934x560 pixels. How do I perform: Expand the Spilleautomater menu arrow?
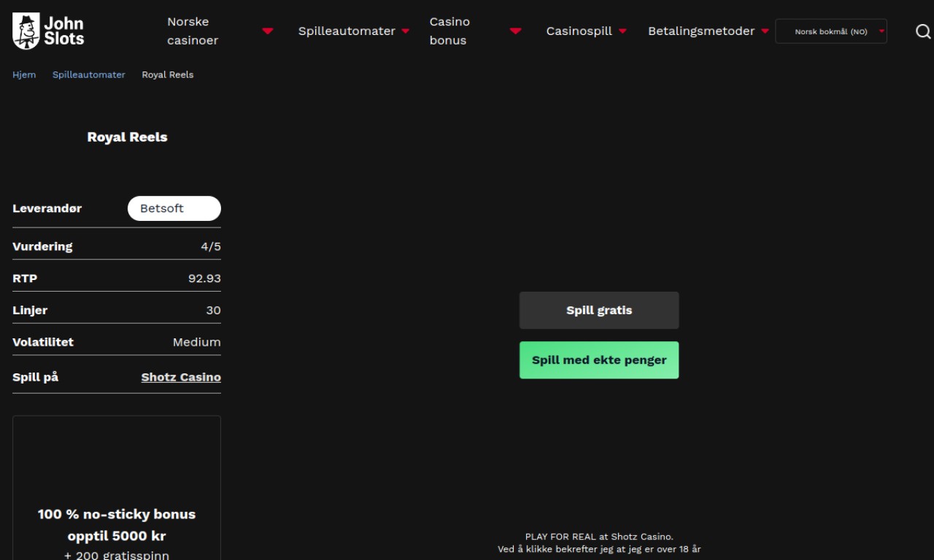[x=406, y=31]
